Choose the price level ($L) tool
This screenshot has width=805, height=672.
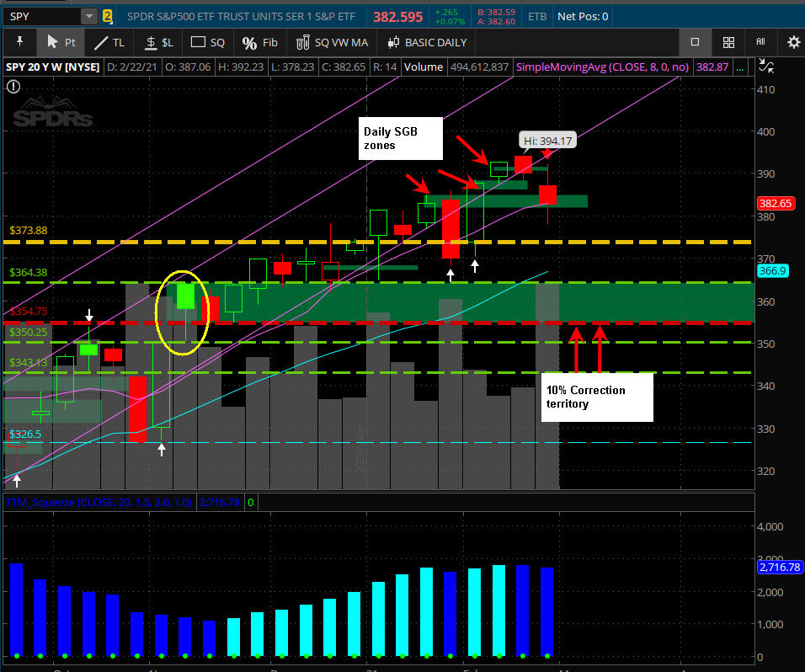158,42
